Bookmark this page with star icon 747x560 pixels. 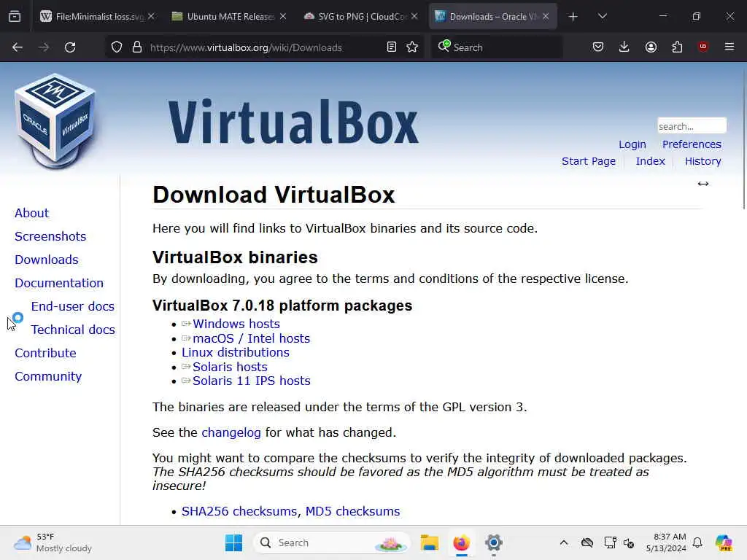pyautogui.click(x=413, y=47)
